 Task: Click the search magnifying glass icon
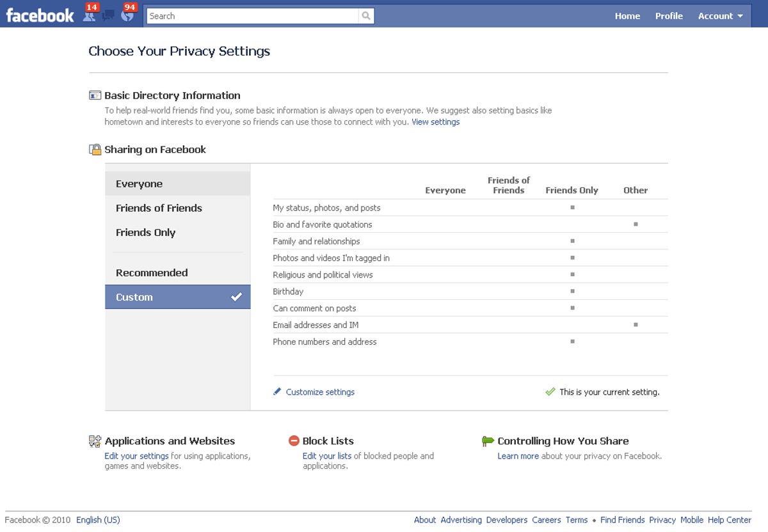pos(365,16)
